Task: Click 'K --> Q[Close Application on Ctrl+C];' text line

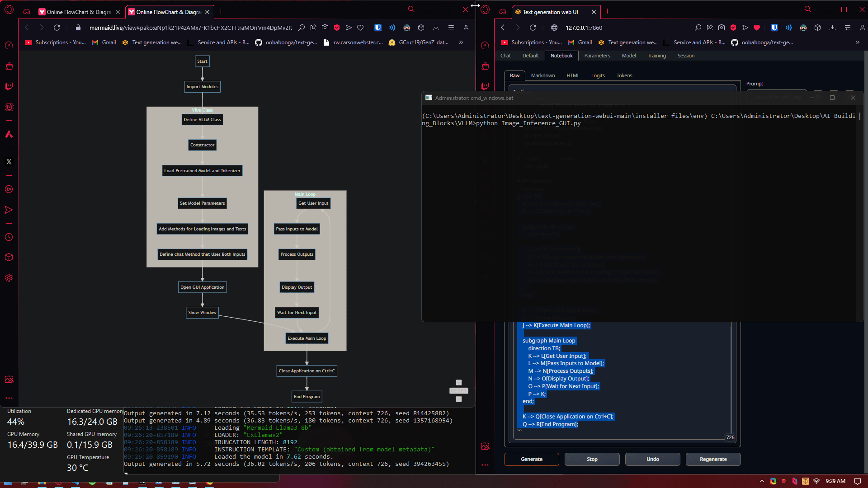Action: tap(568, 417)
